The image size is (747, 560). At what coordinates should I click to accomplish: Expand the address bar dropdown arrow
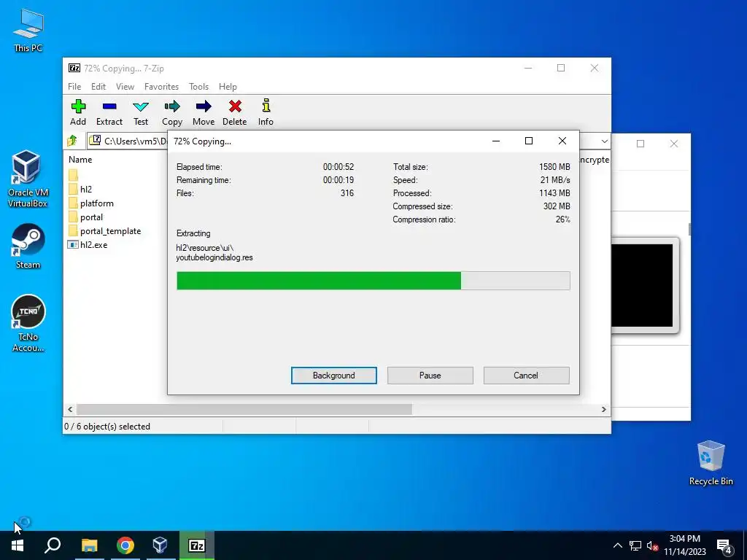[604, 141]
